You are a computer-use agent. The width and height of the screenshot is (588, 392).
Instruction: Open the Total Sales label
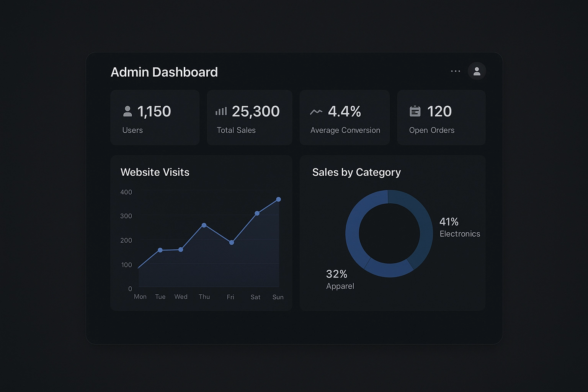[x=236, y=130]
